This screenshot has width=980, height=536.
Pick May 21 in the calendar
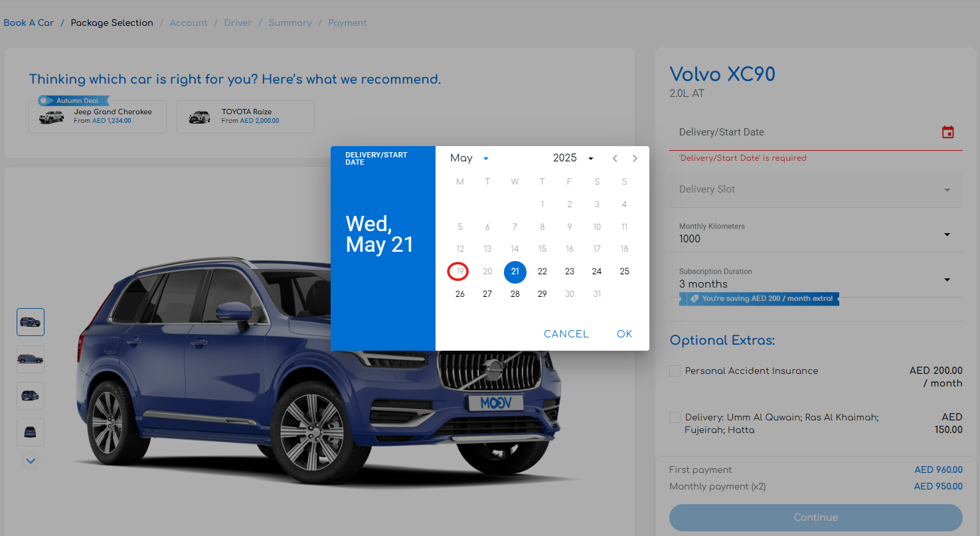(x=515, y=272)
